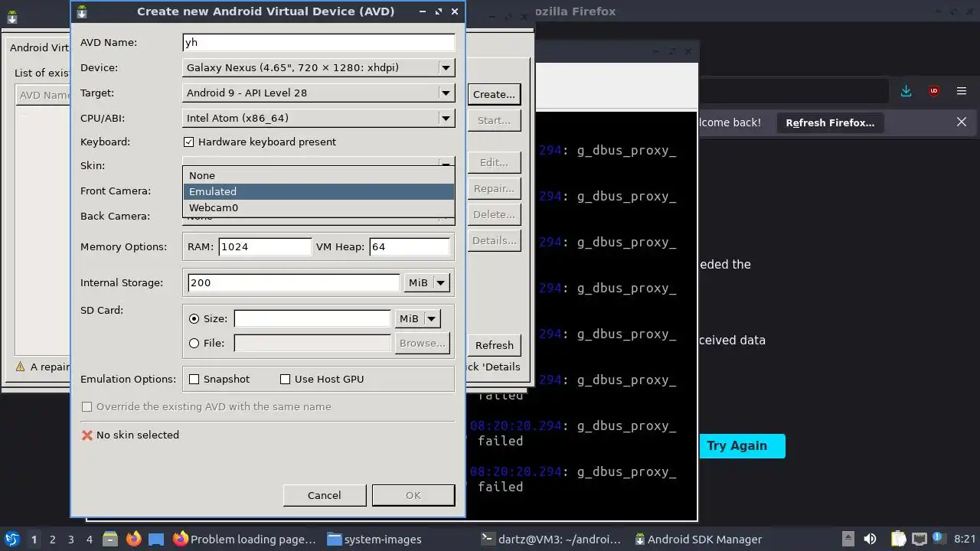Click the Refresh Firefox button
Viewport: 980px width, 551px height.
point(830,122)
